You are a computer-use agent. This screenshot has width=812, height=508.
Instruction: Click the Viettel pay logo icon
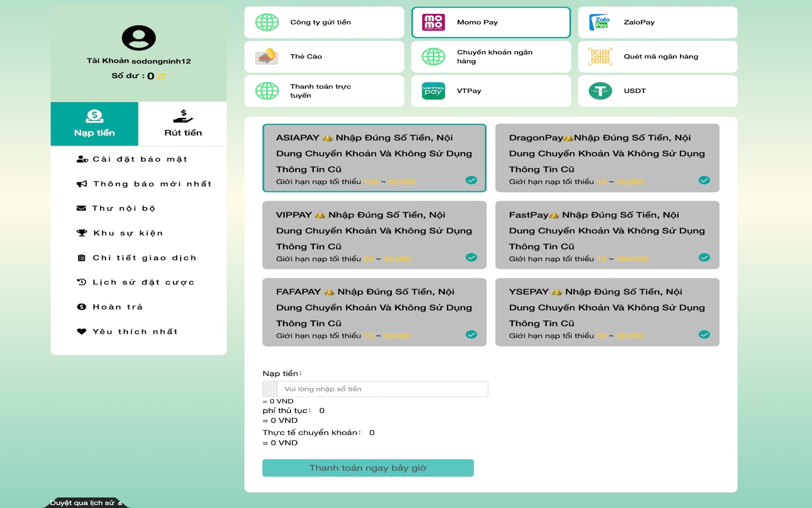point(433,91)
